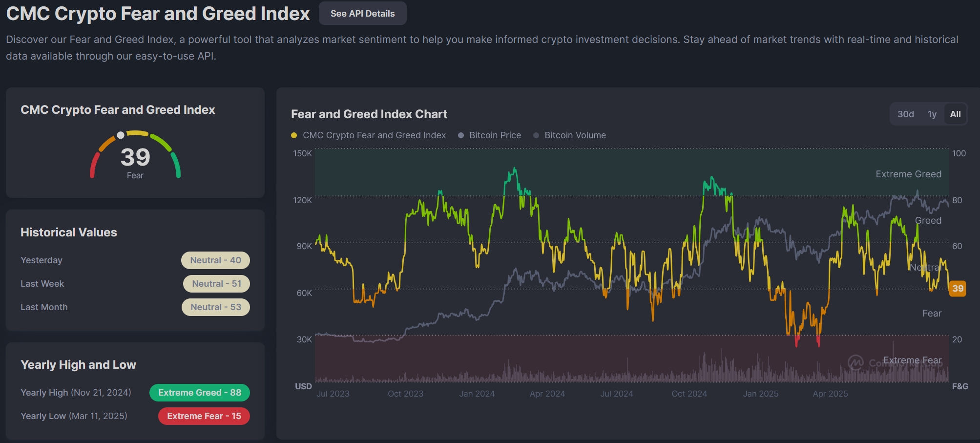Toggle the CMC Crypto Fear and Greed Index legend series

[369, 135]
